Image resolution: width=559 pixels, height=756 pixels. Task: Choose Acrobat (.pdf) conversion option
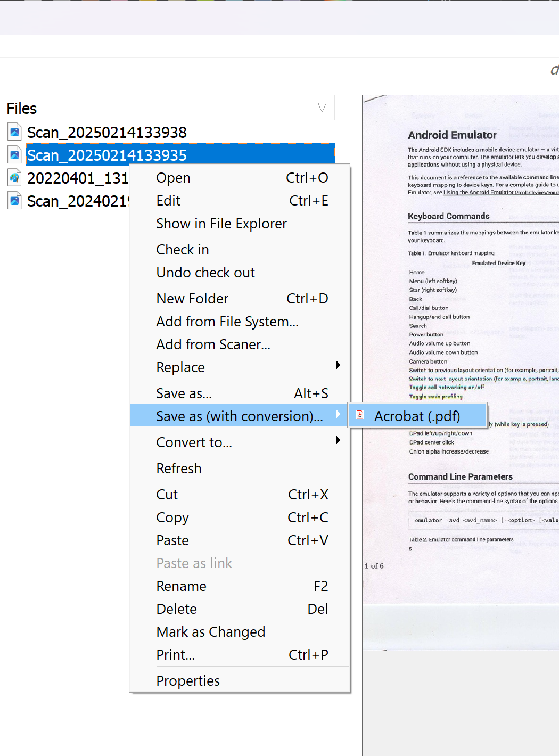click(x=417, y=416)
